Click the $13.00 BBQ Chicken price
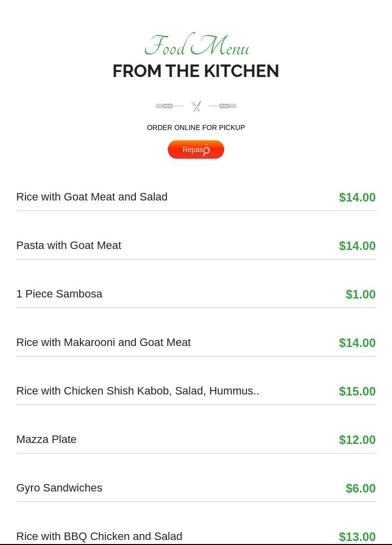This screenshot has width=392, height=545. [x=357, y=536]
